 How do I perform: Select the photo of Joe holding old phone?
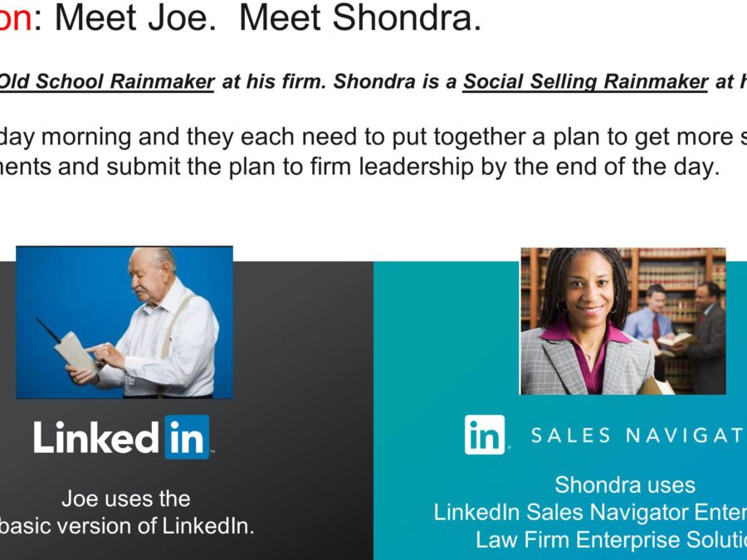click(124, 323)
